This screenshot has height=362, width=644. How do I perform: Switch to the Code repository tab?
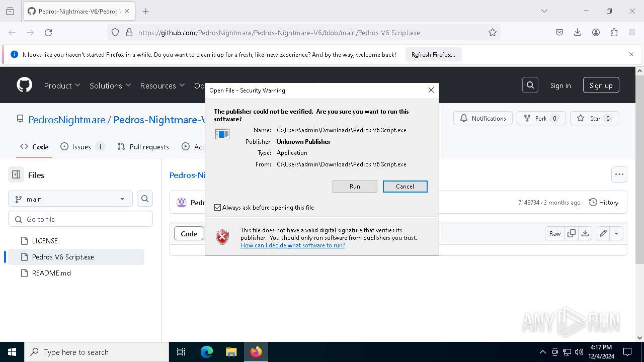(x=34, y=147)
